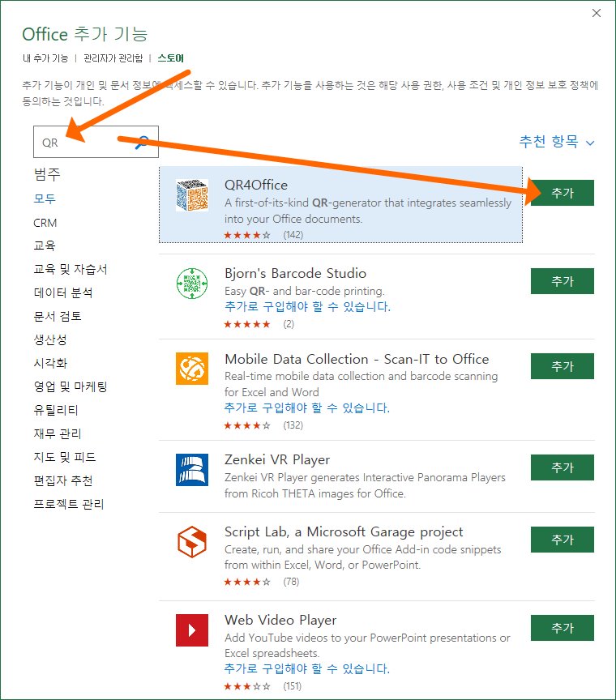This screenshot has width=616, height=700.
Task: Open the QR4Office title
Action: coord(256,185)
